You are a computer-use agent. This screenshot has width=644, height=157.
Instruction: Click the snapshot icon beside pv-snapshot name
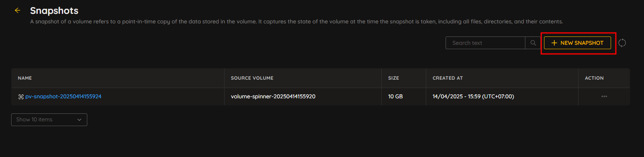21,97
